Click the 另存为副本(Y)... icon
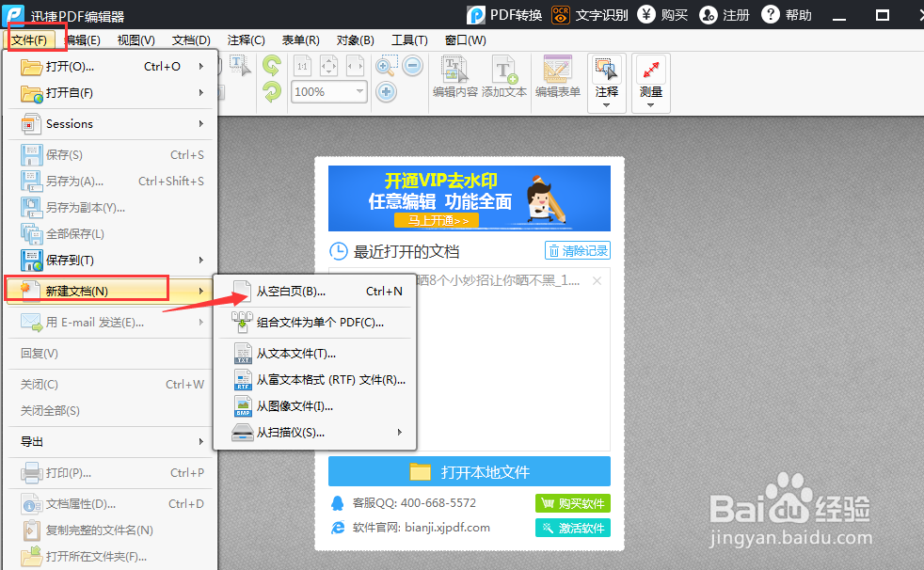 [31, 208]
